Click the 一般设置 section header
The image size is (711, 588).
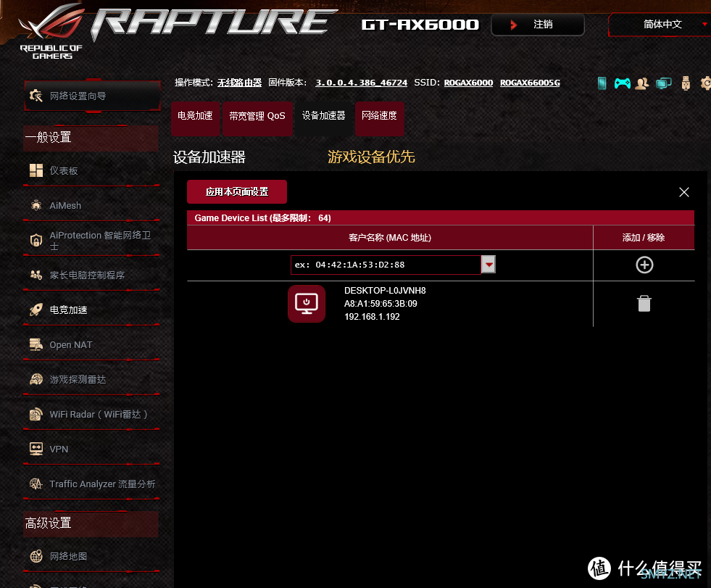91,138
